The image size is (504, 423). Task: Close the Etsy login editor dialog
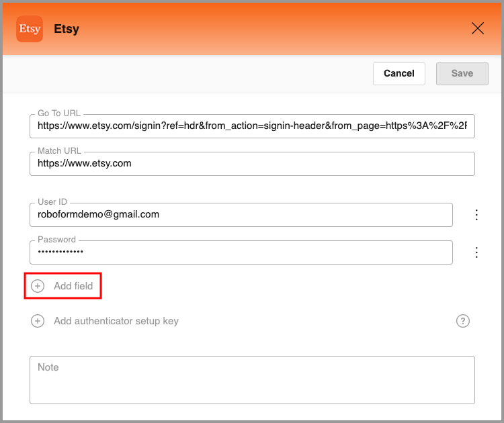tap(477, 28)
